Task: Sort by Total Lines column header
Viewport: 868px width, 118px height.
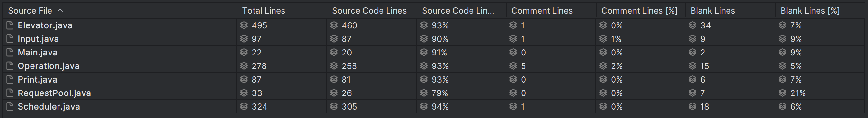Action: 264,11
